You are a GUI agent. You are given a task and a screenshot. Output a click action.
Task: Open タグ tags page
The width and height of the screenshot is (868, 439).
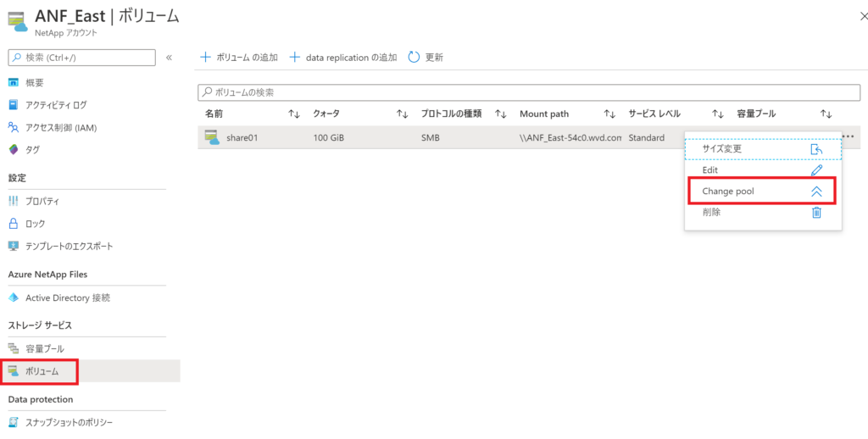(x=32, y=149)
